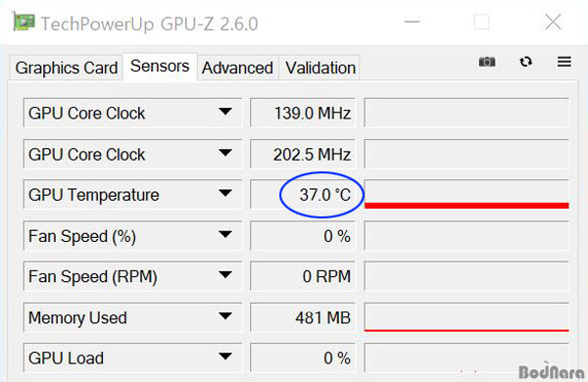Image resolution: width=588 pixels, height=382 pixels.
Task: Open the Advanced tab
Action: [x=237, y=68]
